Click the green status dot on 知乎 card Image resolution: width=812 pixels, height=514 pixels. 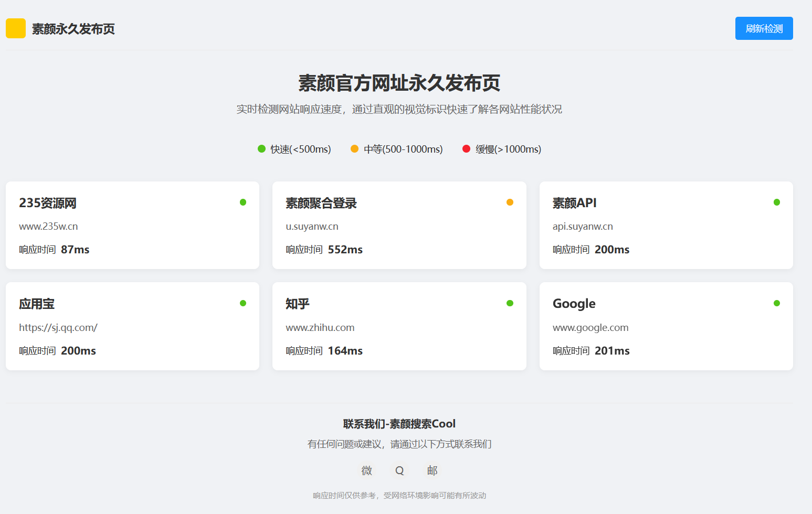(x=510, y=303)
